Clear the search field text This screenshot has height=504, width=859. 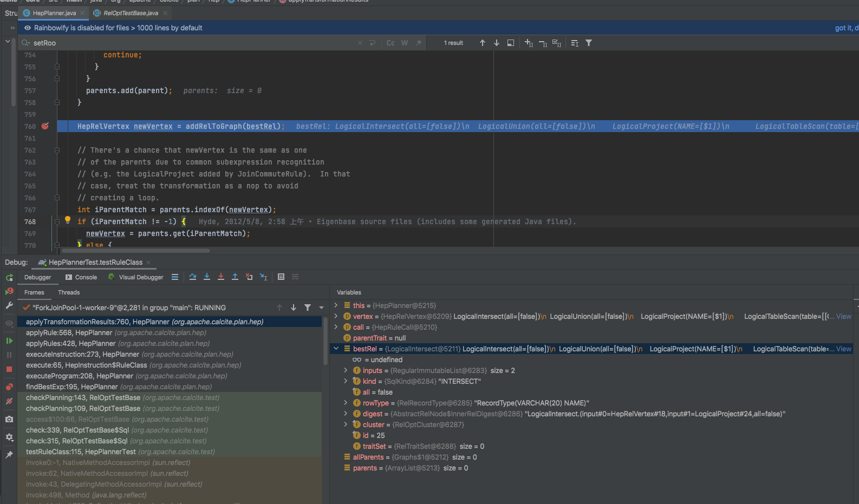360,43
